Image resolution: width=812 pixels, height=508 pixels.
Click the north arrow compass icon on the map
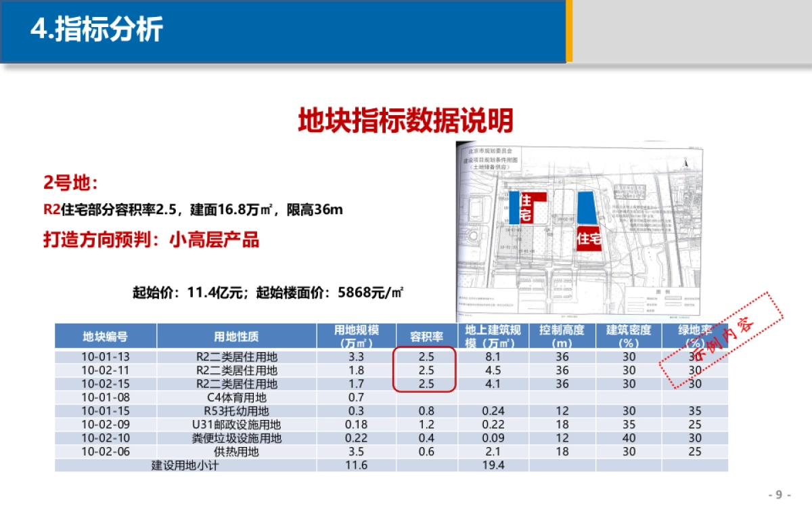click(685, 163)
